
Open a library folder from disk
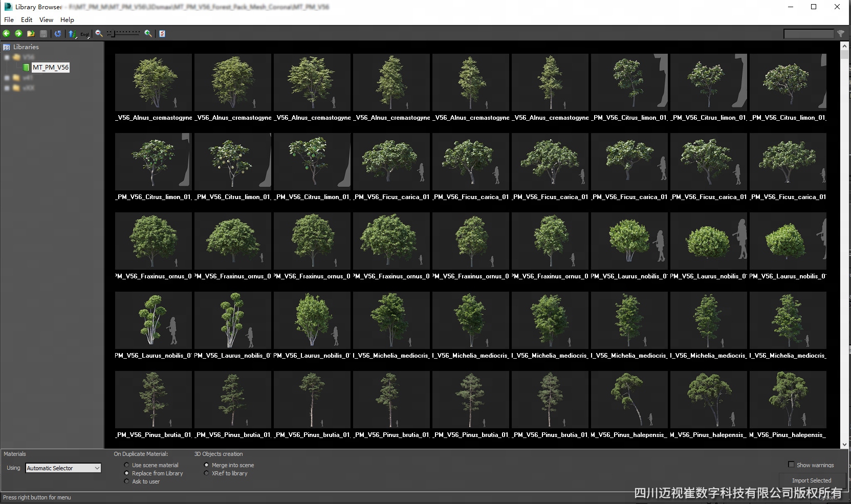[31, 34]
